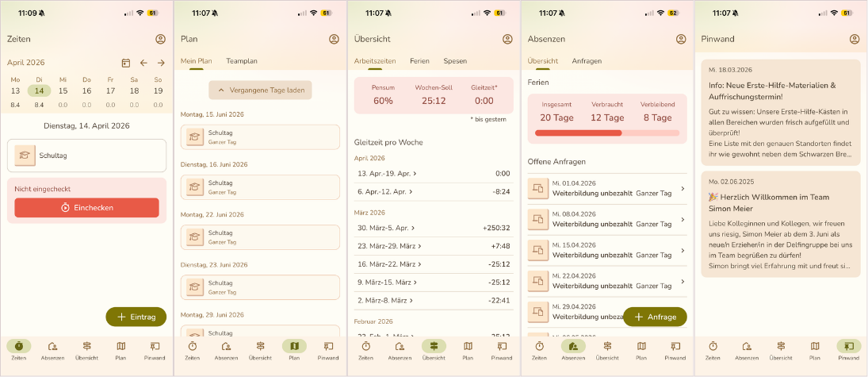Switch to the Teamplan tab
The height and width of the screenshot is (377, 868).
tap(242, 61)
